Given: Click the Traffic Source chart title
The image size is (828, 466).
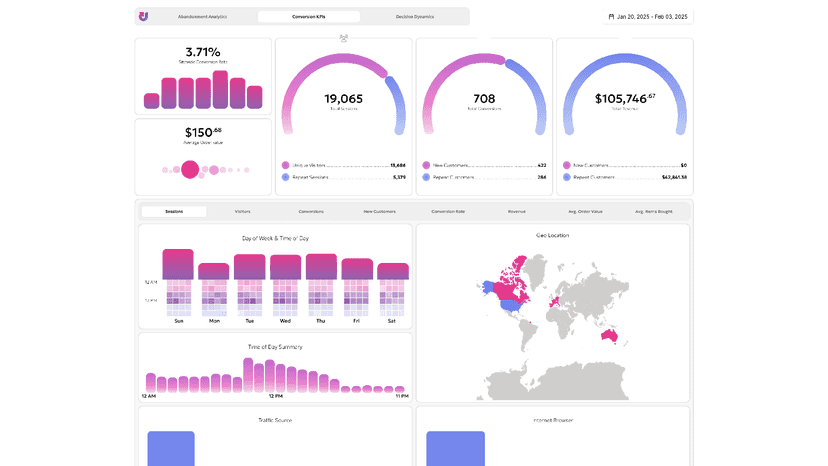Looking at the screenshot, I should coord(275,420).
